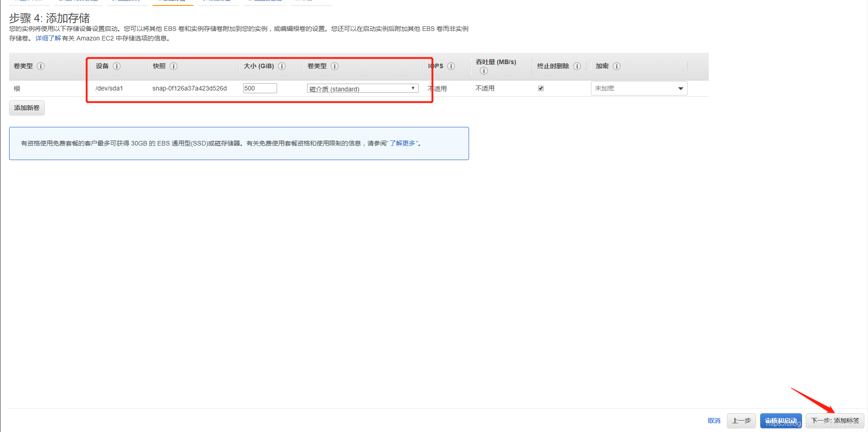This screenshot has width=868, height=432.
Task: Click the 步骤 4: 添加存储 heading
Action: tap(50, 18)
